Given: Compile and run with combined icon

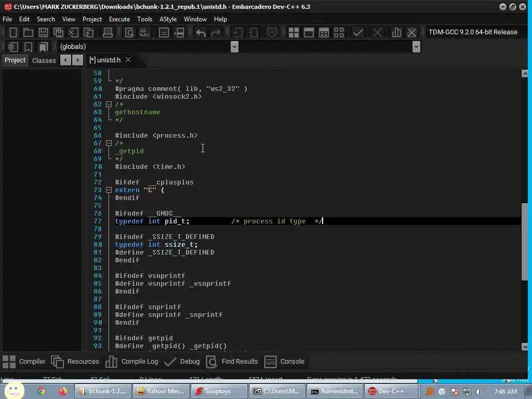Looking at the screenshot, I should coord(324,33).
